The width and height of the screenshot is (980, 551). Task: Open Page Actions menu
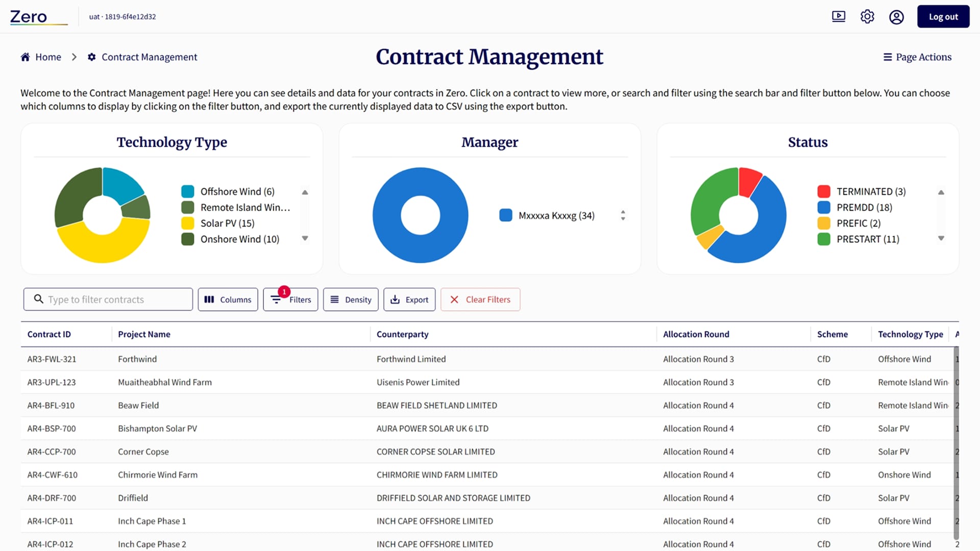click(x=917, y=57)
